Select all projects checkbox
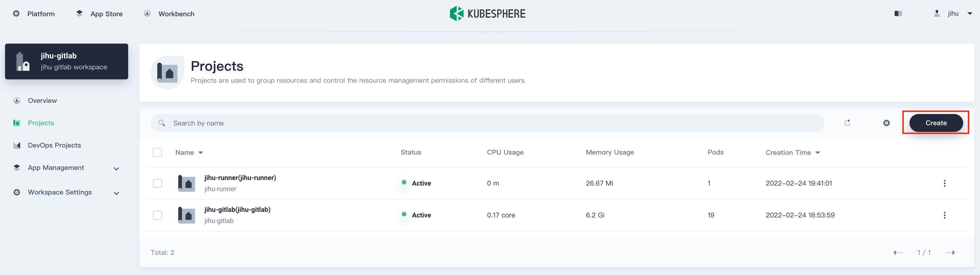 coord(157,152)
